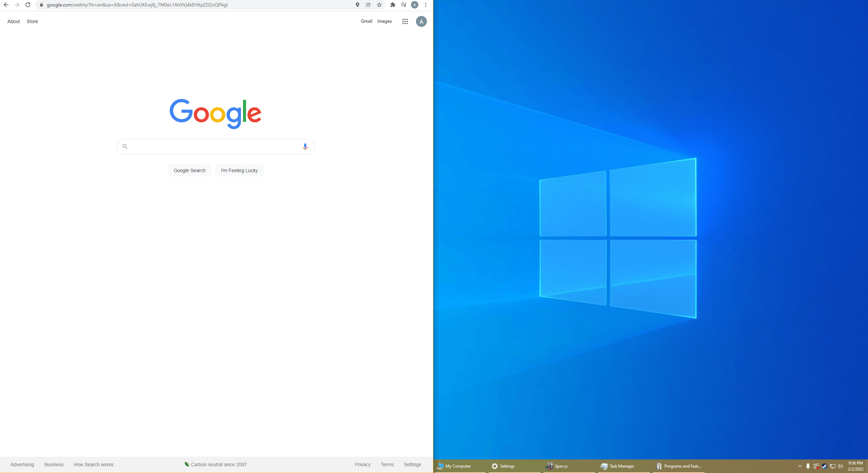Open Chrome extensions puzzle icon
The width and height of the screenshot is (868, 473).
click(x=393, y=5)
